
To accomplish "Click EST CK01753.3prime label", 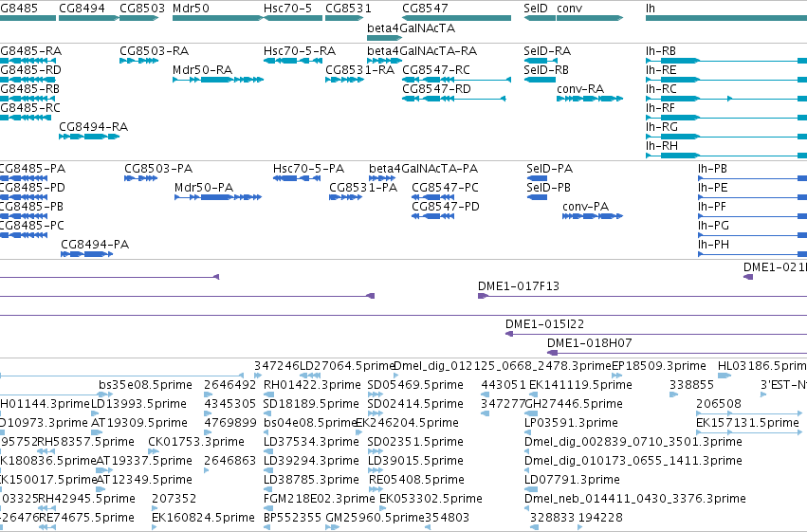I will (x=196, y=442).
